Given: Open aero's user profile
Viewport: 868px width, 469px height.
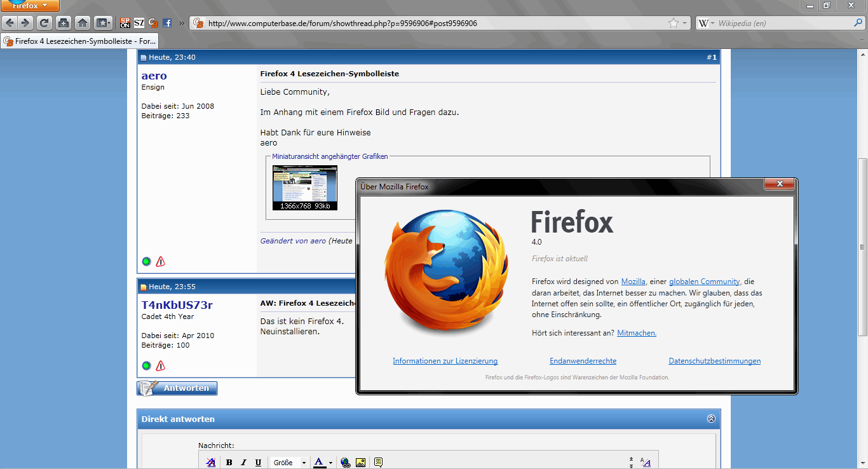Looking at the screenshot, I should point(154,76).
